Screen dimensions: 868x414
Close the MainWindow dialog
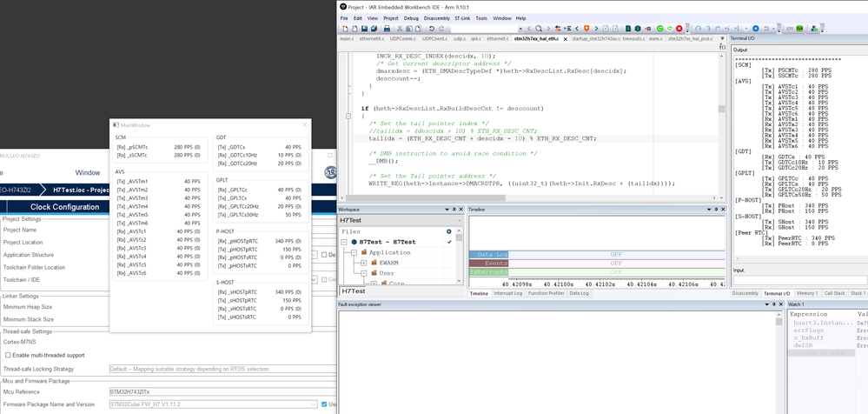click(x=304, y=125)
